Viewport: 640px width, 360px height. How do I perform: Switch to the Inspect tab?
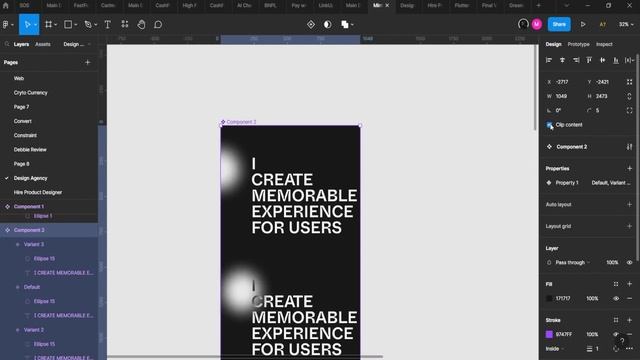point(604,44)
